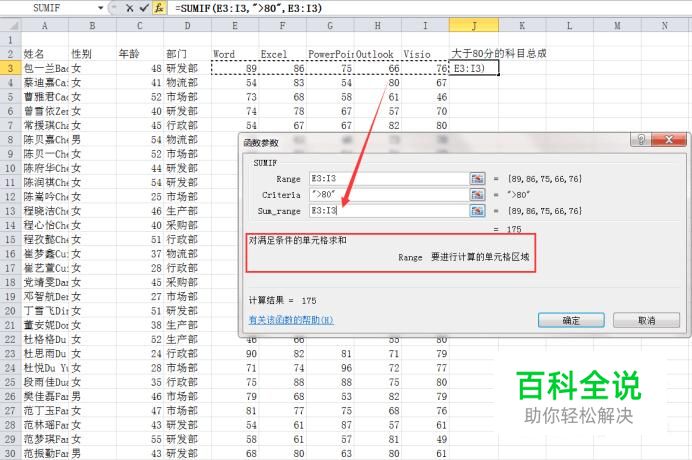Select column A header
692x460 pixels.
[45, 26]
